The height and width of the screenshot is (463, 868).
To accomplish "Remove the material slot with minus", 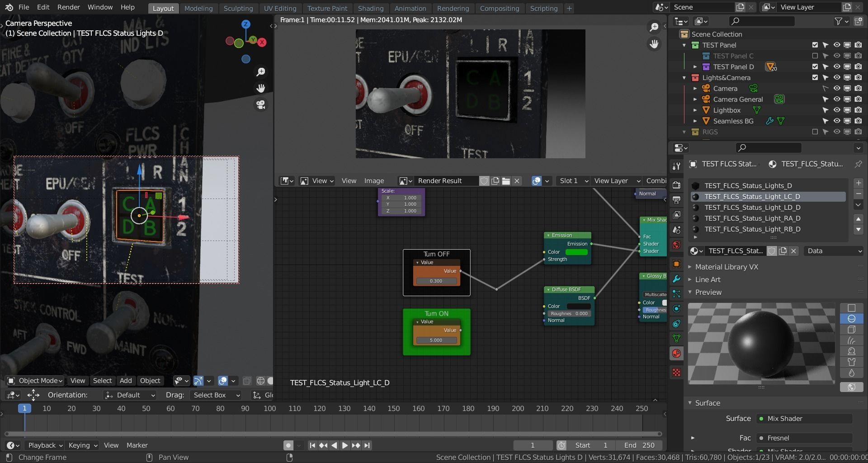I will click(858, 194).
